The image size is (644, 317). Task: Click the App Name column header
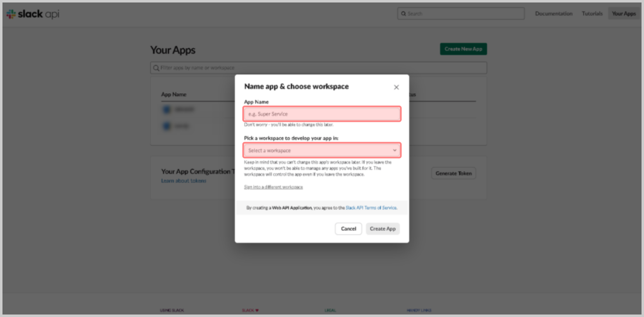click(x=174, y=95)
